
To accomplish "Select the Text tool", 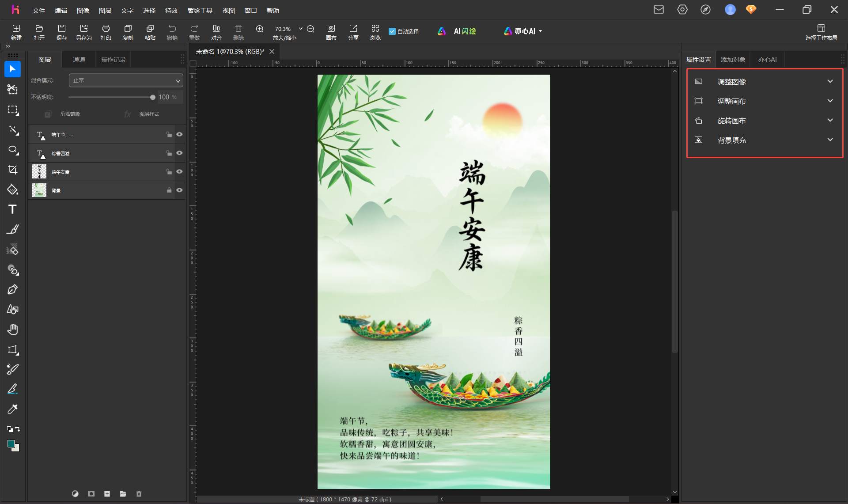I will [x=12, y=209].
